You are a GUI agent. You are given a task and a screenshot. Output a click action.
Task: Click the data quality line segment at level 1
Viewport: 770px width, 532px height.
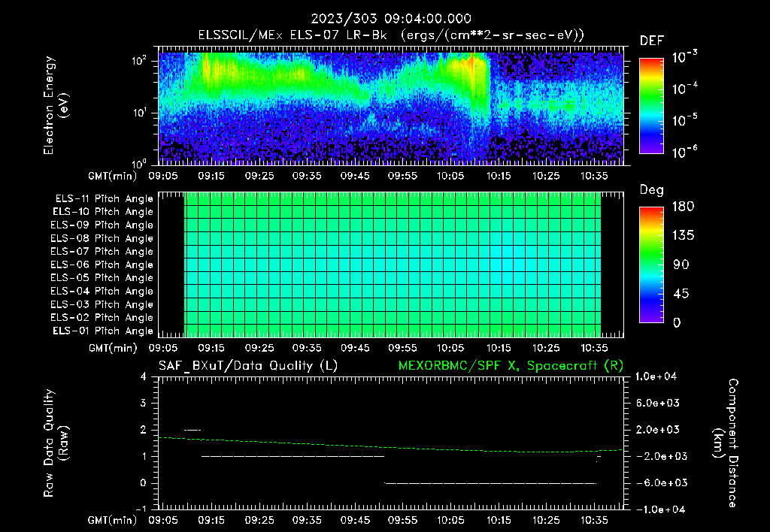(x=293, y=456)
